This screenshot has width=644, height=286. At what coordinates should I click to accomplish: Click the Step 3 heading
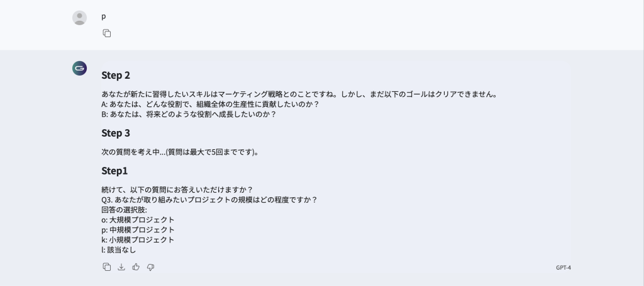[x=116, y=133]
